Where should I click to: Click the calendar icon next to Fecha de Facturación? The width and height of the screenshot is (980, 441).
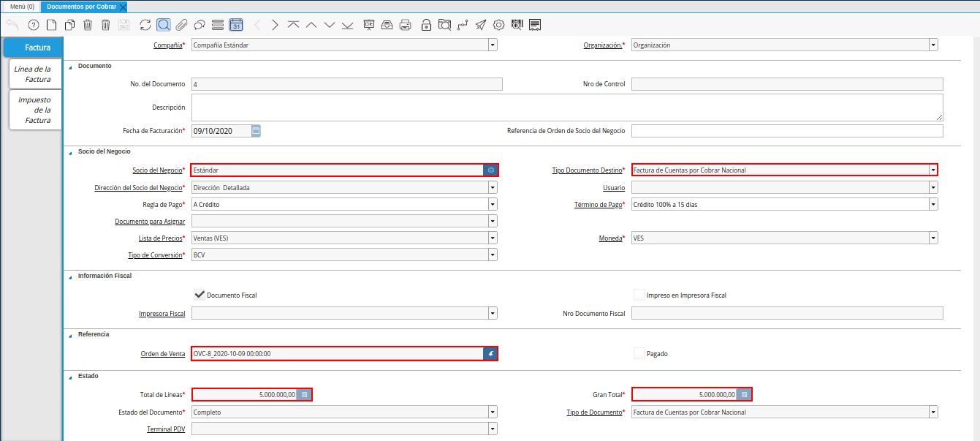tap(256, 131)
